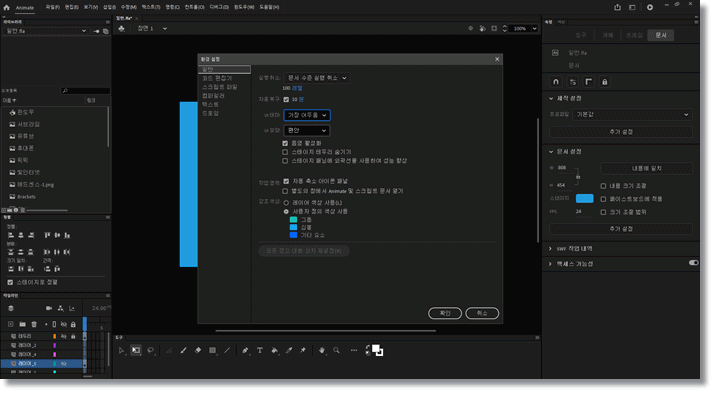Toggle the 자동 축소 아이콘 패널 checkbox
Viewport: 712px width, 406px height.
(286, 181)
